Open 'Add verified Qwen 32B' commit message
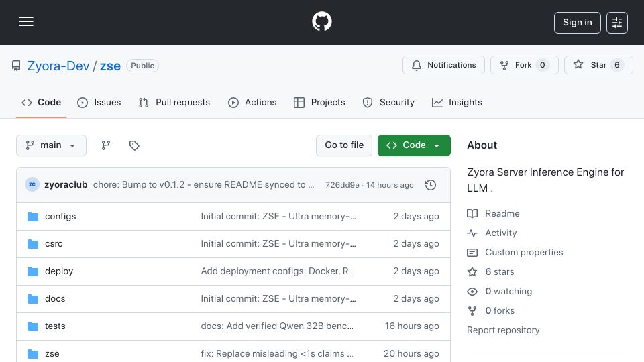The image size is (644, 362). coord(277,326)
